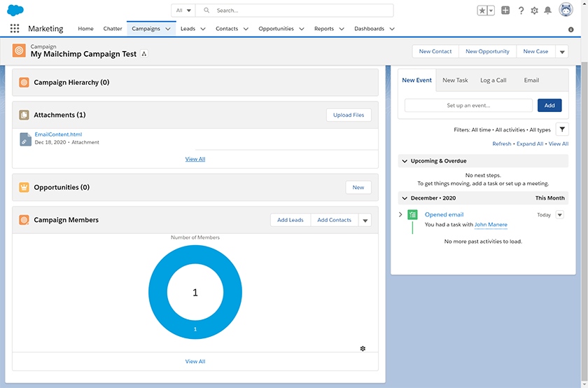Click the Upload Files button
This screenshot has width=588, height=388.
[349, 115]
